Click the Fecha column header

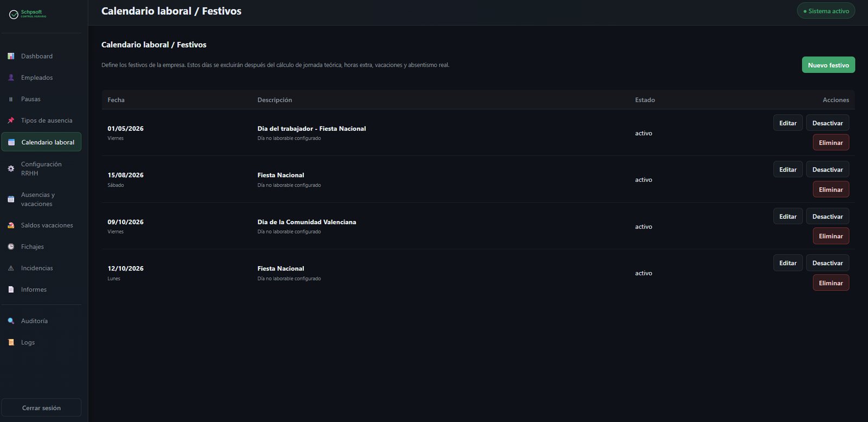pyautogui.click(x=116, y=100)
